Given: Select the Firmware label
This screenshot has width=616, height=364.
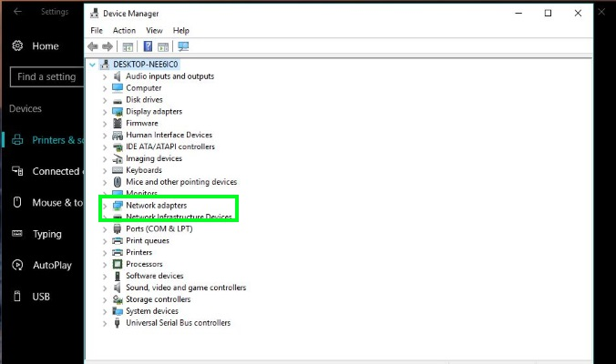Looking at the screenshot, I should [142, 123].
